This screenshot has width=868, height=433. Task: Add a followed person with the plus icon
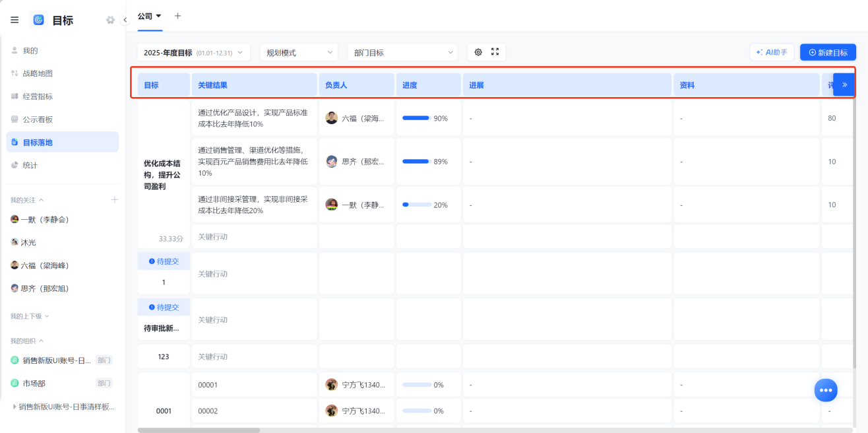click(114, 200)
